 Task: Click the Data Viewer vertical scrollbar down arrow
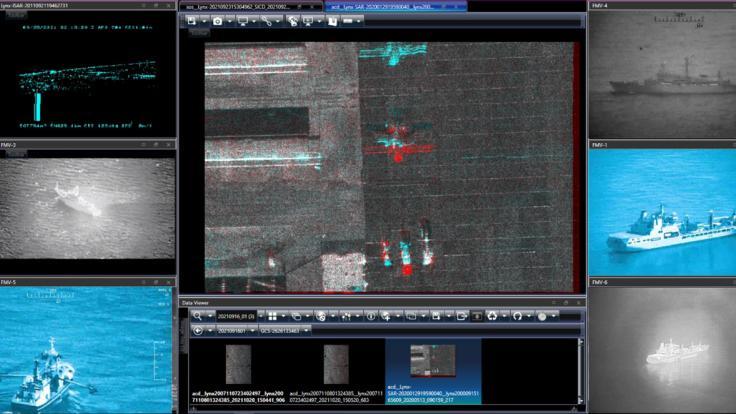(x=581, y=400)
